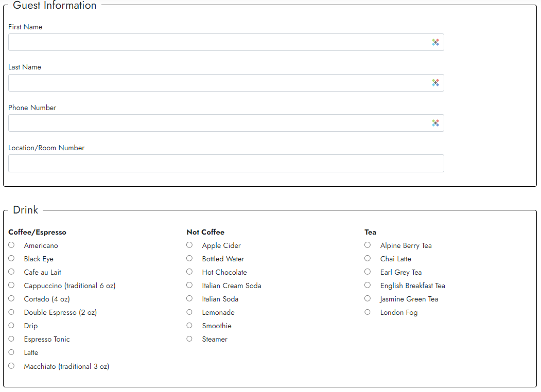Select Cortado (4 oz) radio button
Screen dimensions: 541x392
[11, 298]
